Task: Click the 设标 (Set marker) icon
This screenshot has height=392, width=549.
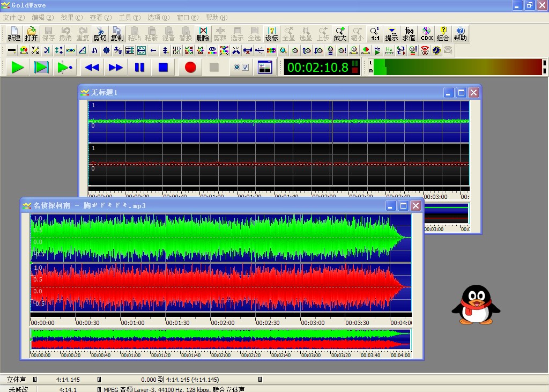Action: pos(271,34)
